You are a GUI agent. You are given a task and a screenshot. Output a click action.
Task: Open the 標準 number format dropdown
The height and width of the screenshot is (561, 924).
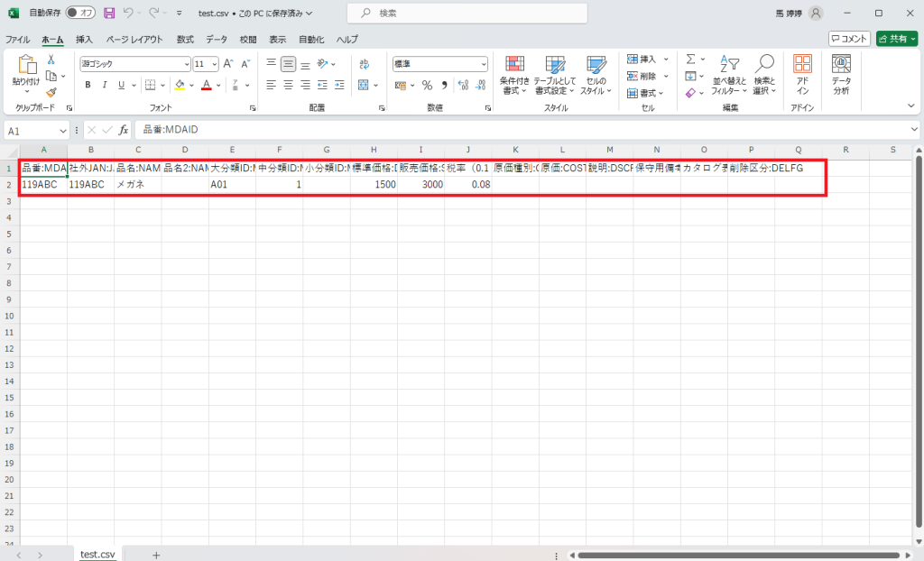[x=484, y=64]
